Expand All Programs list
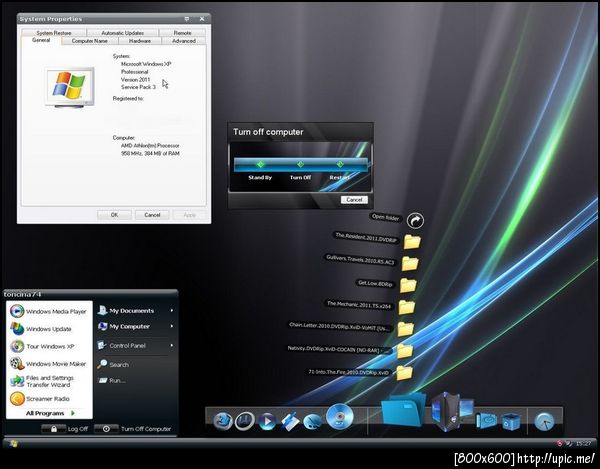This screenshot has width=600, height=469. coord(50,413)
